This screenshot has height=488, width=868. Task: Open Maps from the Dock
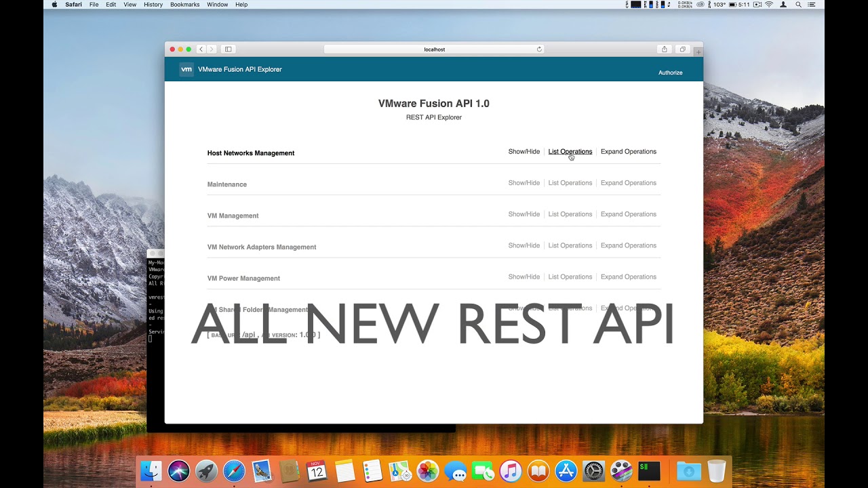point(400,470)
